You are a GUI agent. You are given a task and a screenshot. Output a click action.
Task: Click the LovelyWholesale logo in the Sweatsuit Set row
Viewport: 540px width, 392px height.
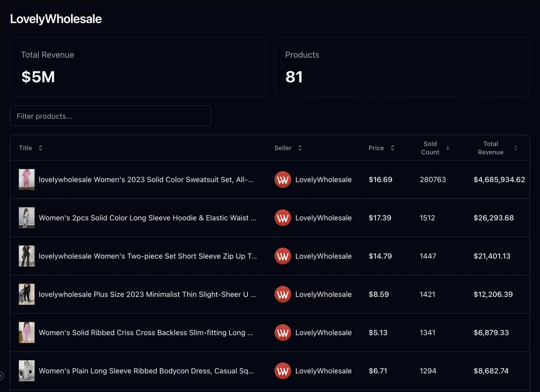pos(283,180)
